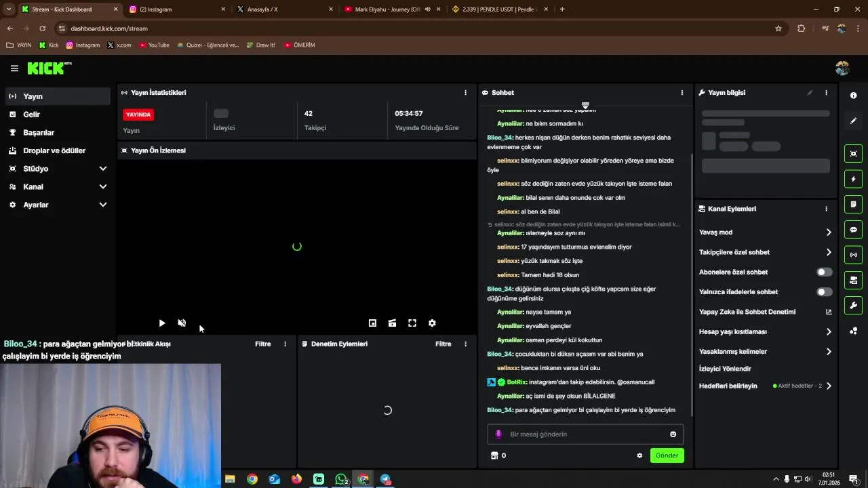The width and height of the screenshot is (868, 488).
Task: Open WhatsApp from the Windows taskbar
Action: [x=341, y=479]
